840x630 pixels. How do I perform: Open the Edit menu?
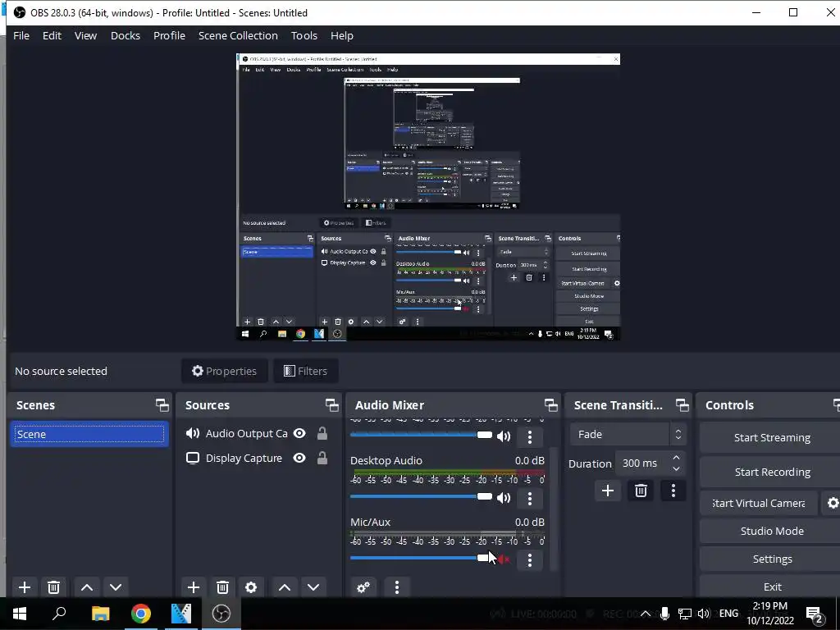pos(52,35)
